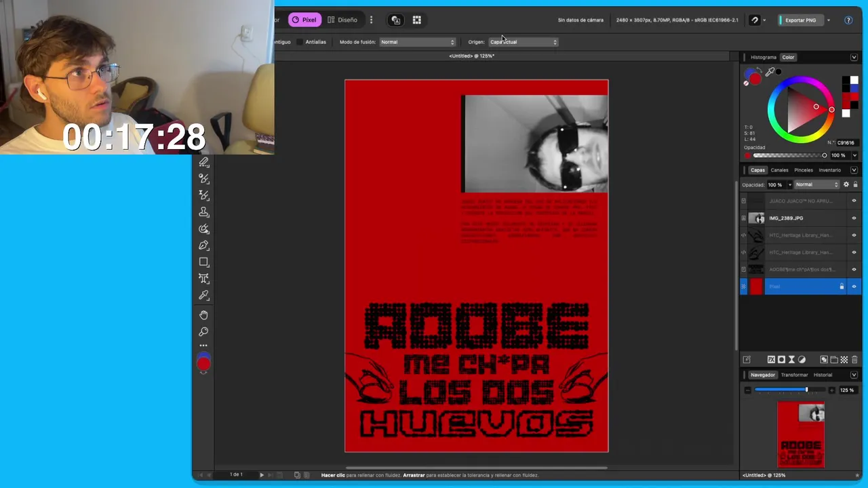Screen dimensions: 868x488
Task: Open the Origen dropdown
Action: click(x=523, y=42)
